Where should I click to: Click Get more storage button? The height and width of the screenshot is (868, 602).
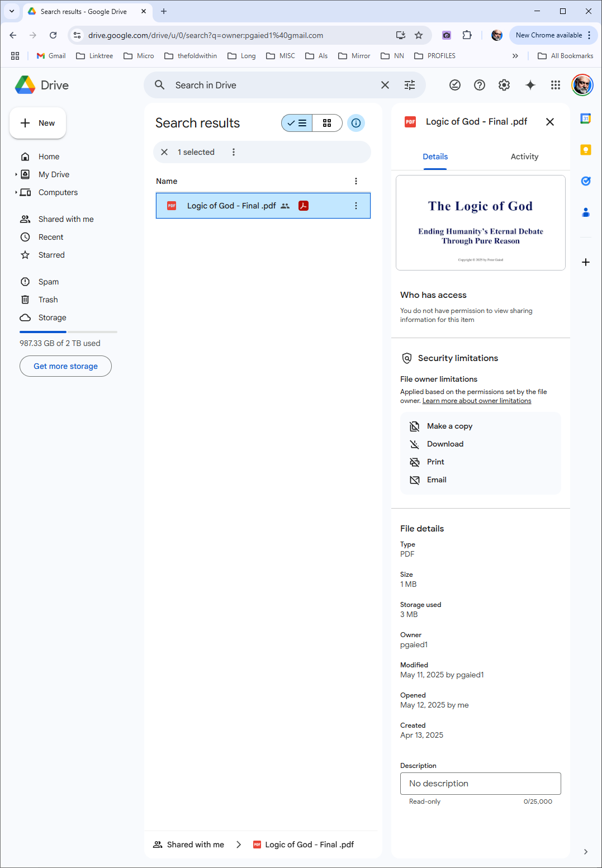(65, 366)
